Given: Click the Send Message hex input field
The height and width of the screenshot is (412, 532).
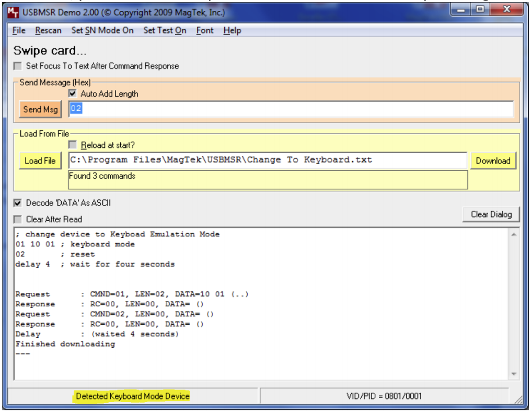Looking at the screenshot, I should [x=291, y=109].
